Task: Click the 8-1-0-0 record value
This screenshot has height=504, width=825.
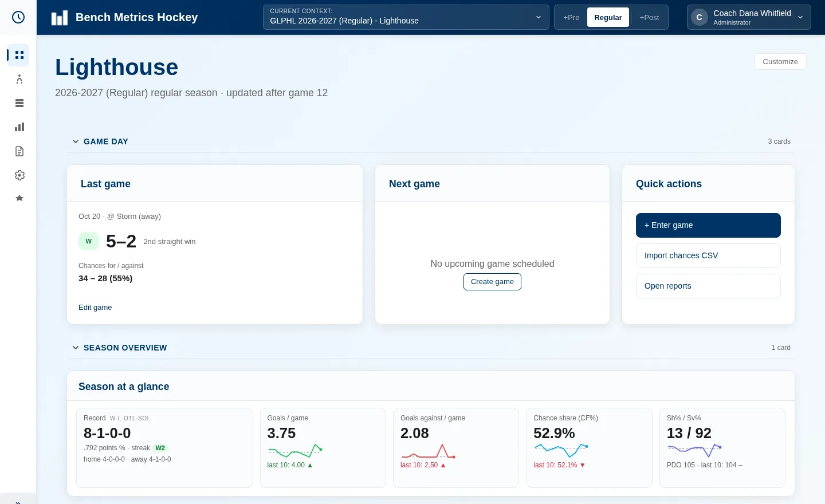Action: [x=107, y=433]
